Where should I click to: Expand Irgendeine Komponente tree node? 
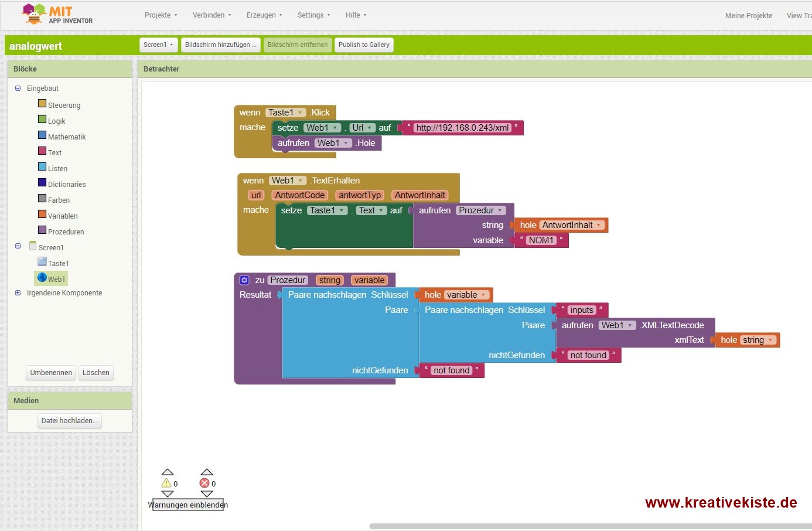18,293
